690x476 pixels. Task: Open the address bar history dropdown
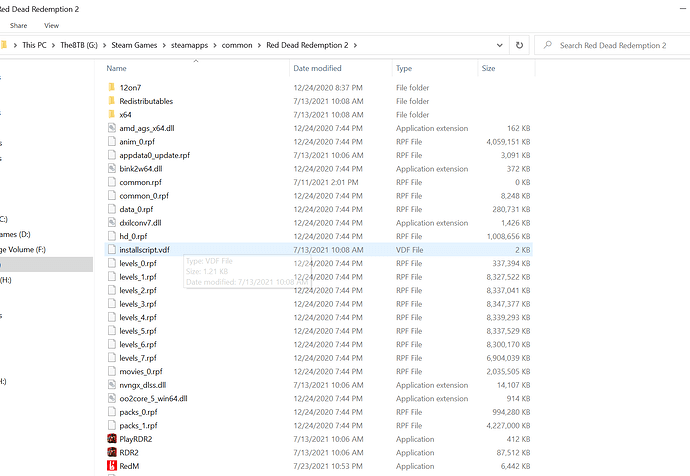pyautogui.click(x=499, y=45)
